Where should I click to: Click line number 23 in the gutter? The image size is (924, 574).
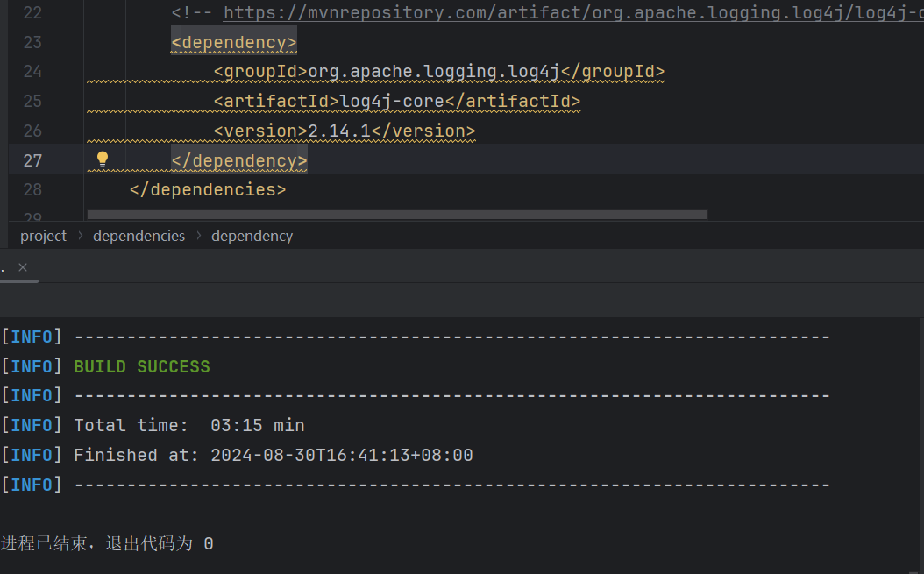click(x=32, y=42)
